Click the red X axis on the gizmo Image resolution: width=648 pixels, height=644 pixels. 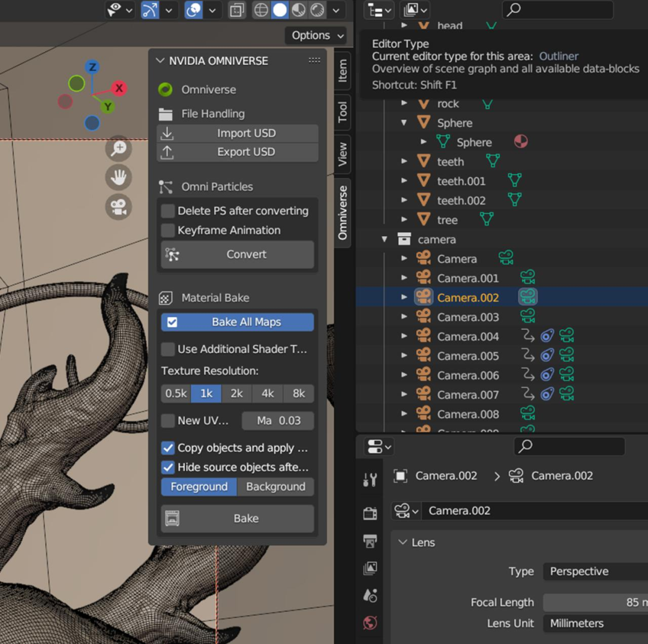[119, 88]
